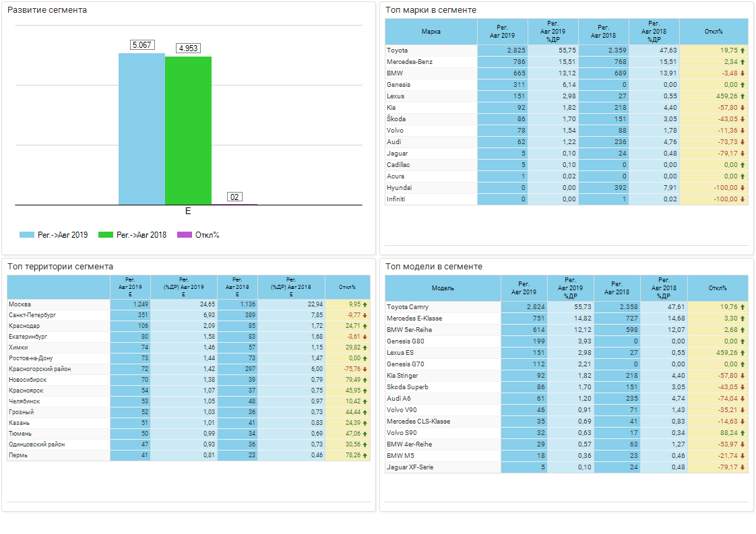Click the light blue Рег.->Авг 2019 legend swatch
Screen dimensions: 756x534
pyautogui.click(x=26, y=235)
